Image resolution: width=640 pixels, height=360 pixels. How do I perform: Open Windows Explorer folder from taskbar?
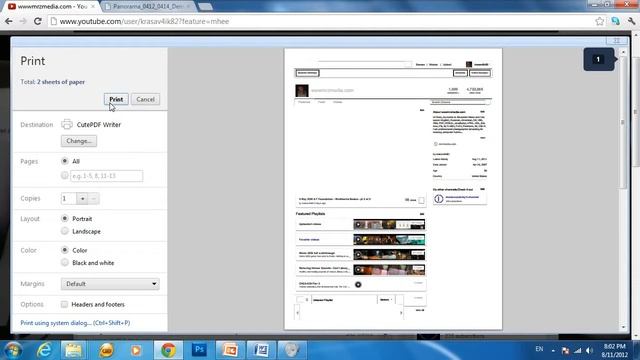pyautogui.click(x=73, y=350)
